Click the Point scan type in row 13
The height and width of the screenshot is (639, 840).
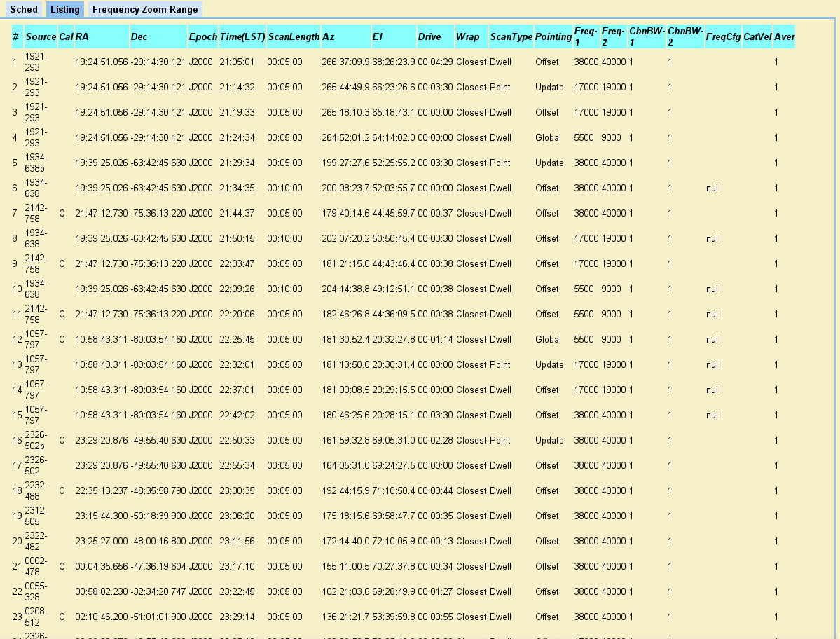tap(500, 364)
